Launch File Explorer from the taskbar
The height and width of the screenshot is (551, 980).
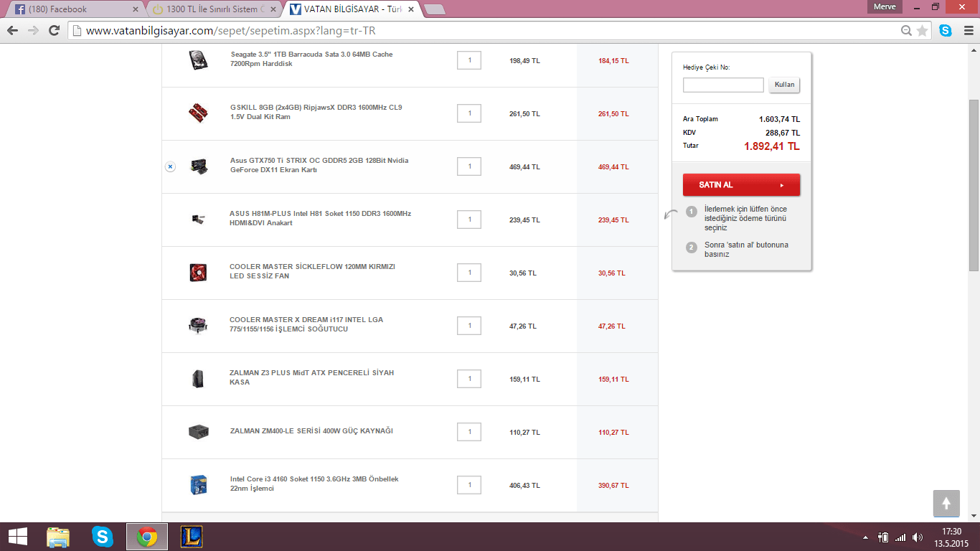coord(58,537)
